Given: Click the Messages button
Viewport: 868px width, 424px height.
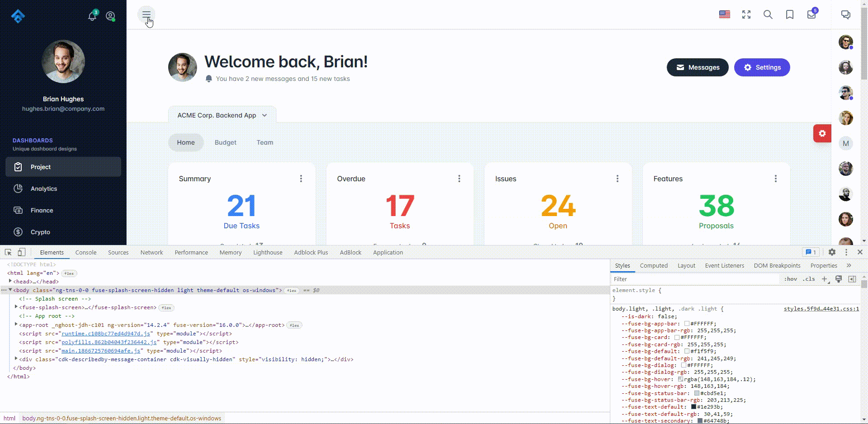Looking at the screenshot, I should (698, 67).
